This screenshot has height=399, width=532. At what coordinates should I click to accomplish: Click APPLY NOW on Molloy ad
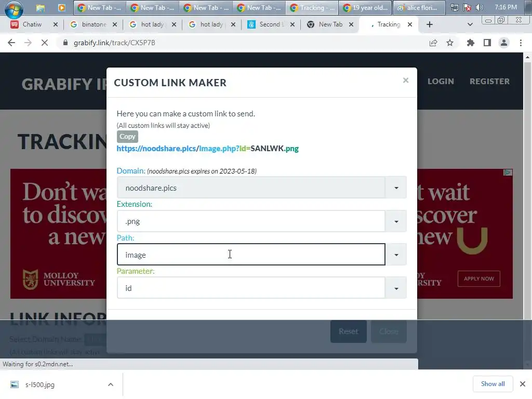[478, 278]
